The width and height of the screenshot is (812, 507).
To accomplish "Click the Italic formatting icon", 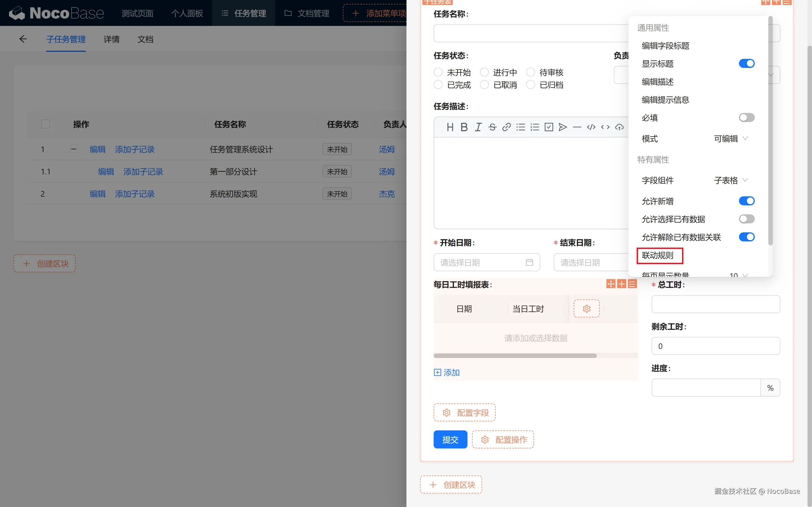I will coord(478,127).
